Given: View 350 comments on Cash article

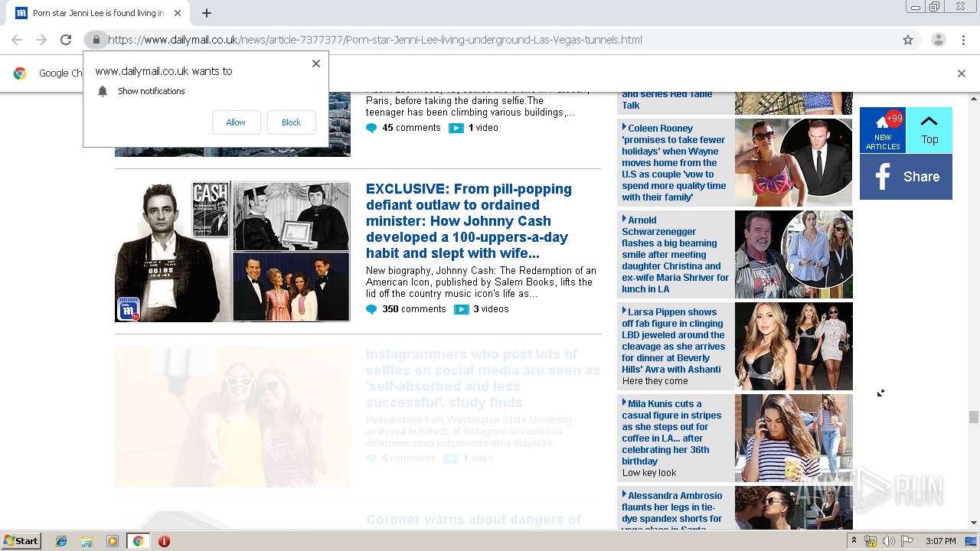Looking at the screenshot, I should tap(413, 309).
